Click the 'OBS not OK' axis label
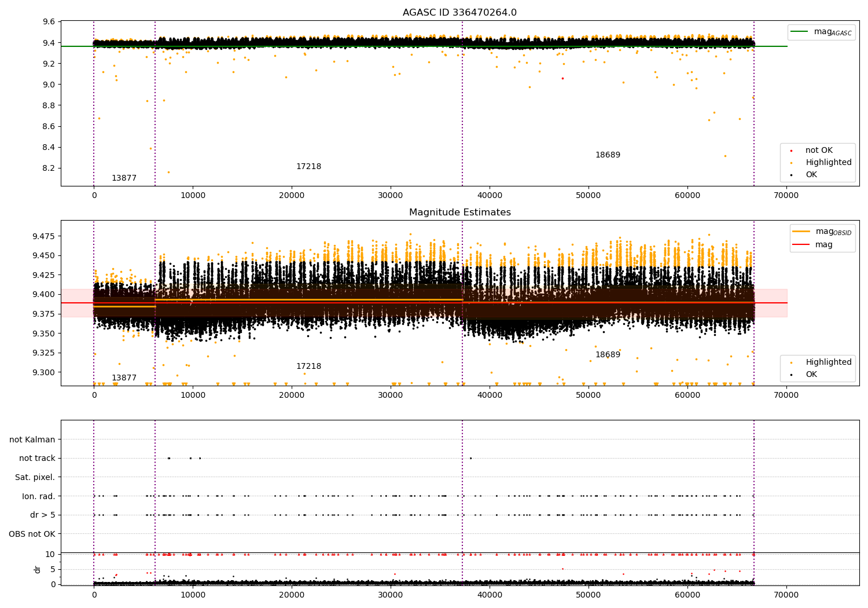 (32, 534)
